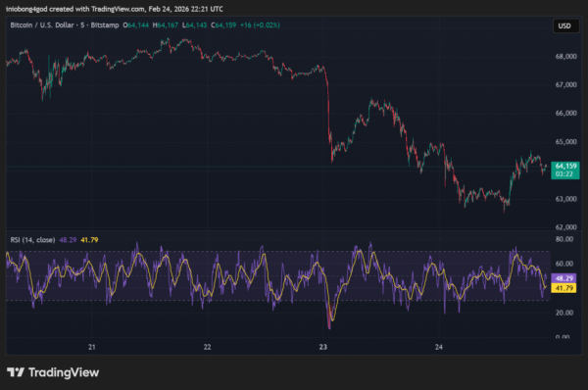Click the 67,000 price axis label
The width and height of the screenshot is (588, 390).
click(565, 84)
